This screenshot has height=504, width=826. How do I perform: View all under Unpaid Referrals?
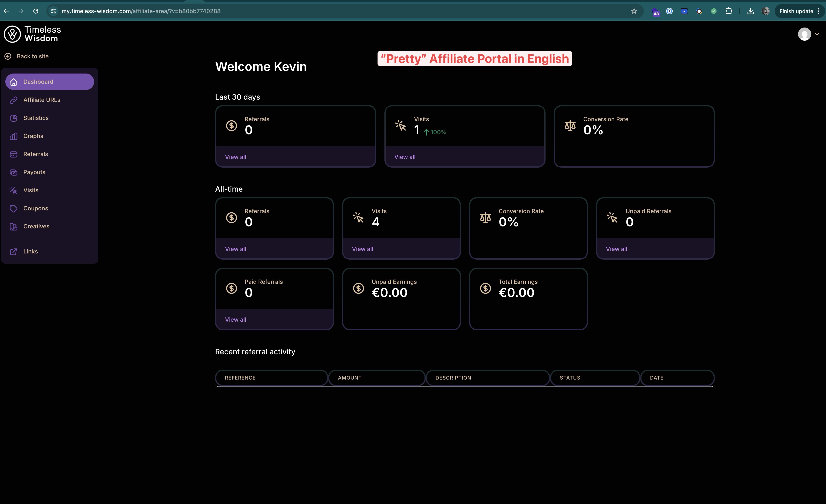coord(616,249)
